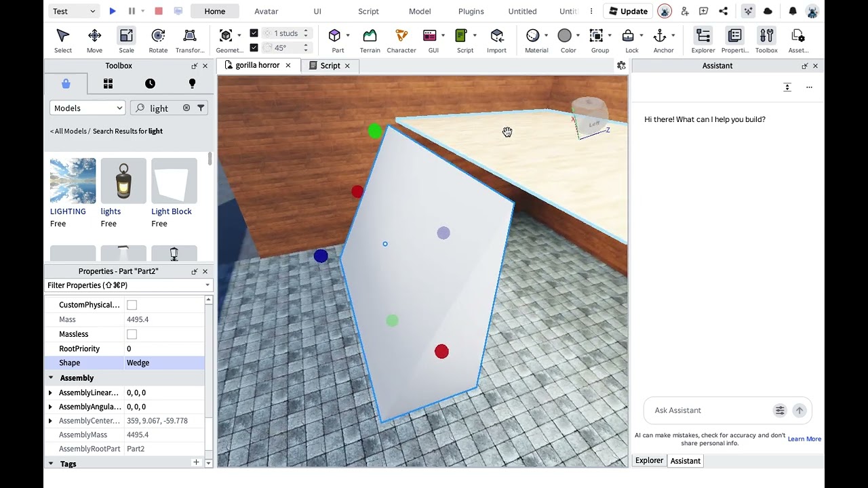Open the Creations lightbulb tab in Toolbox

coord(192,83)
